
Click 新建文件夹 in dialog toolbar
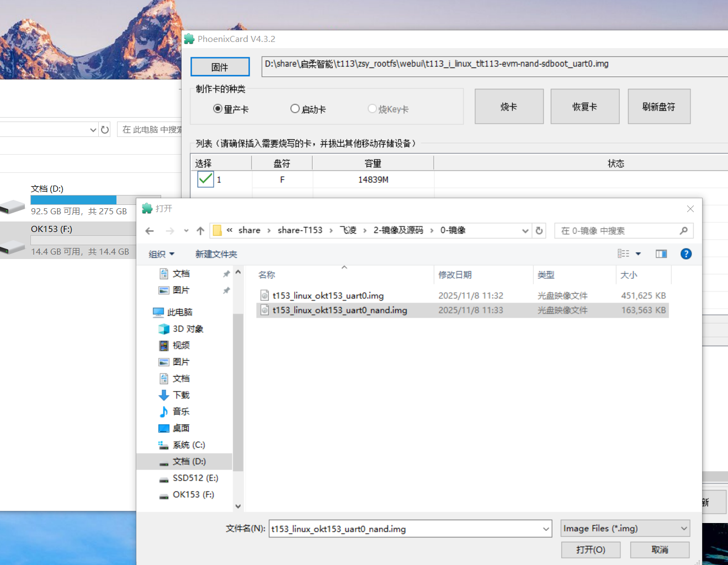[x=216, y=254]
